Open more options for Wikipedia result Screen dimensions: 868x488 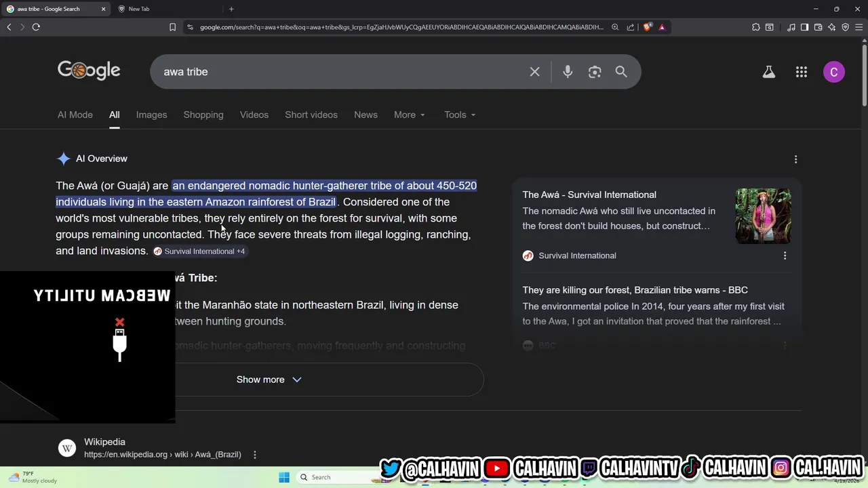coord(255,455)
